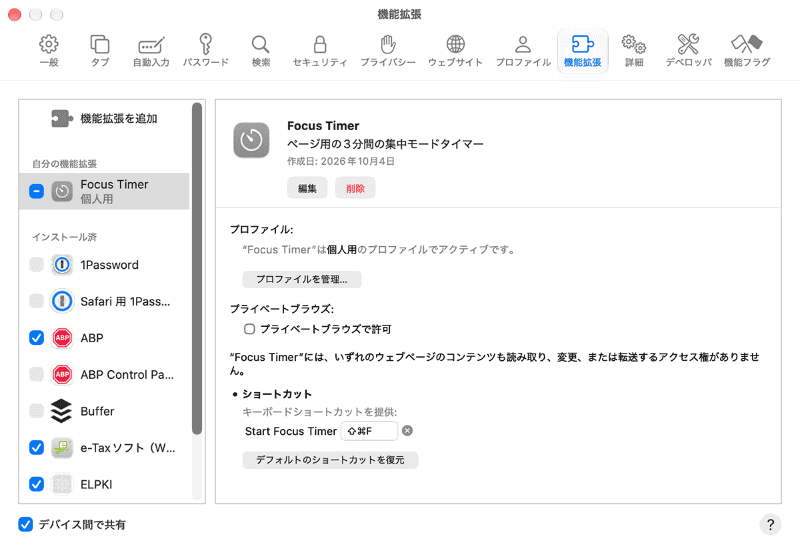Click the 1Password extension icon
Viewport: 800px width, 549px height.
coord(62,265)
